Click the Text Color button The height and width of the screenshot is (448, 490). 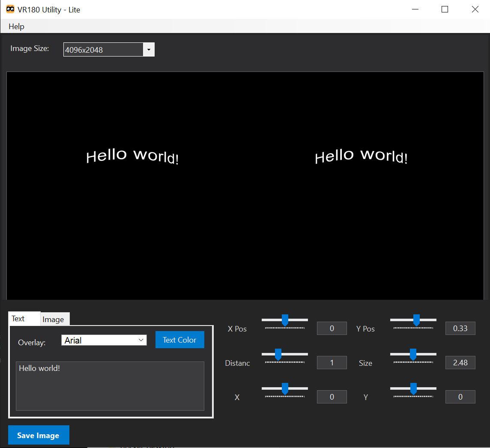tap(180, 340)
